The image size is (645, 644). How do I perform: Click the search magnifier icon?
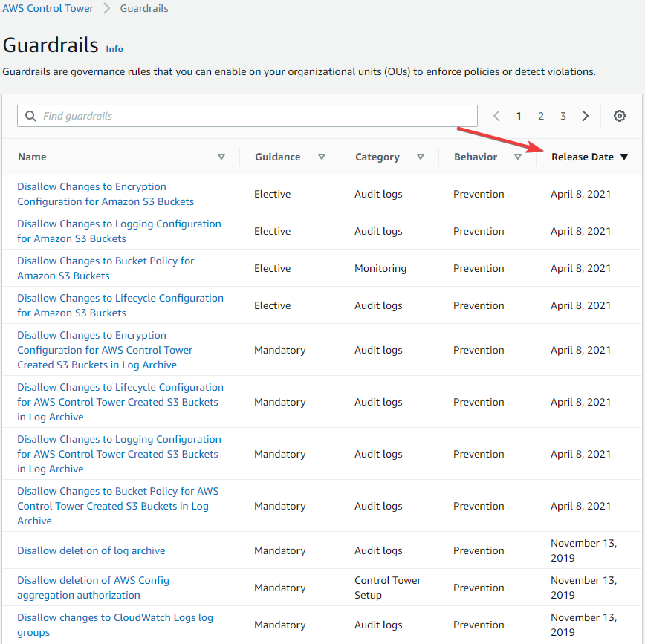(30, 116)
